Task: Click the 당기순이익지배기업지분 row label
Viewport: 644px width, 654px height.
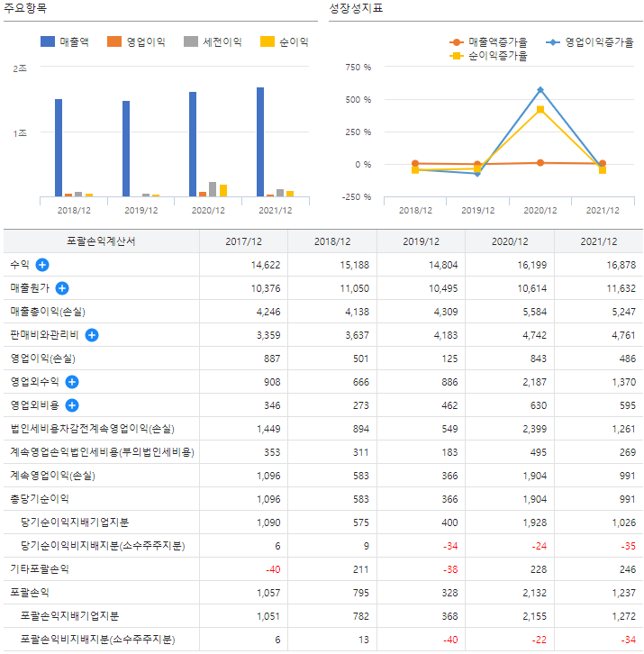Action: pos(75,522)
